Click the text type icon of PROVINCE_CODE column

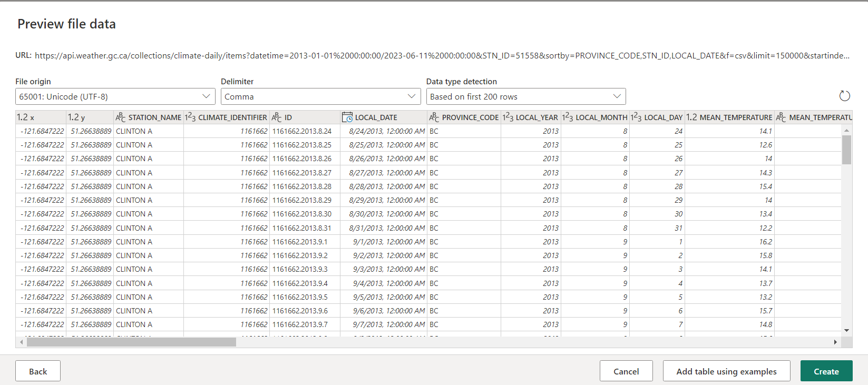click(x=434, y=117)
